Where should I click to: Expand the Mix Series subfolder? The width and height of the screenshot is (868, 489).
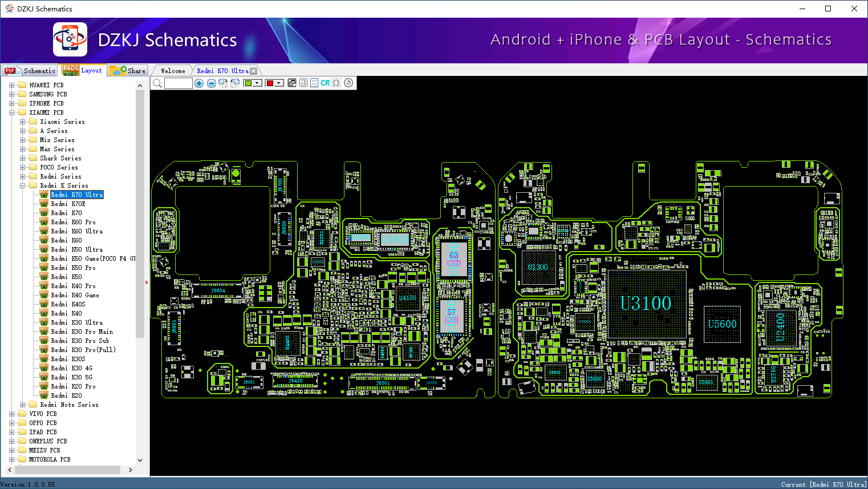point(22,140)
